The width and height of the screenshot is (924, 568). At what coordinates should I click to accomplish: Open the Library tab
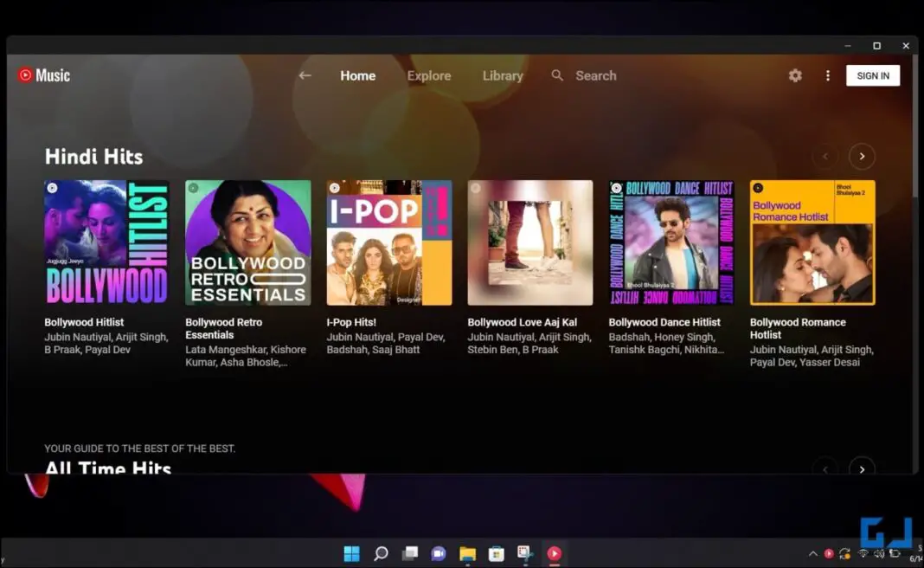502,75
